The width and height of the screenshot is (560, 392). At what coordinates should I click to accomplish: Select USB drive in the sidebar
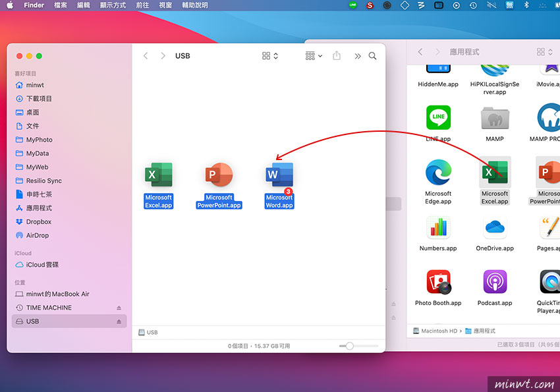click(69, 322)
